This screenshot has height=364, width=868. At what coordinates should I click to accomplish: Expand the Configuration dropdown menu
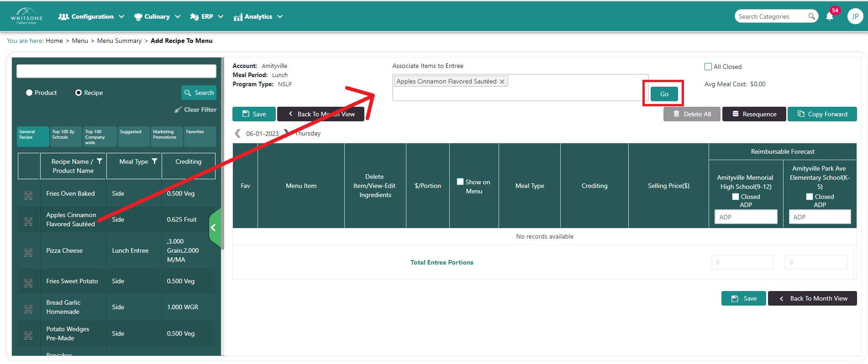tap(91, 16)
